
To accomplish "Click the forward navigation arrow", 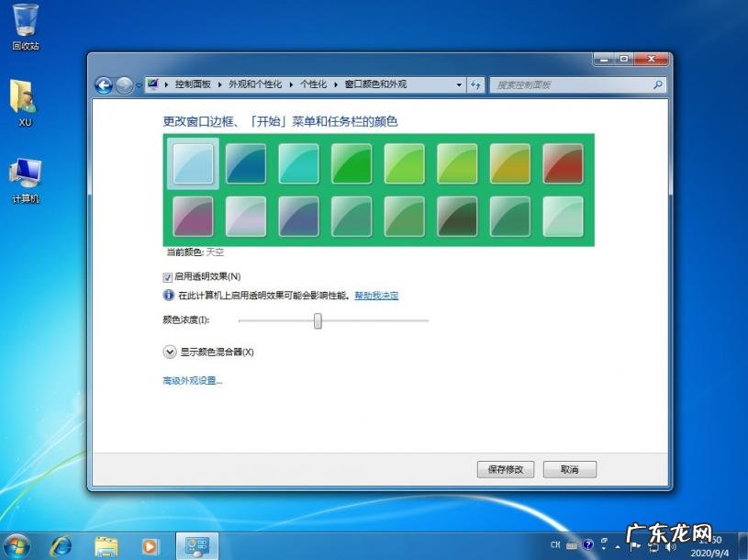I will click(x=125, y=85).
